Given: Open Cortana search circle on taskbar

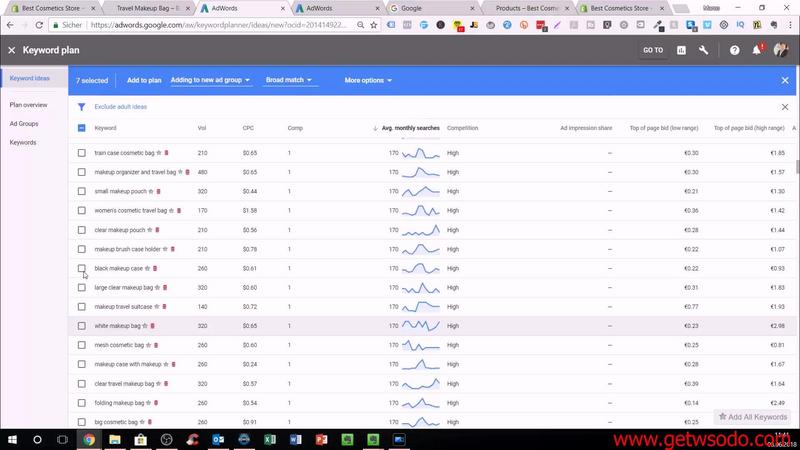Looking at the screenshot, I should [x=37, y=439].
